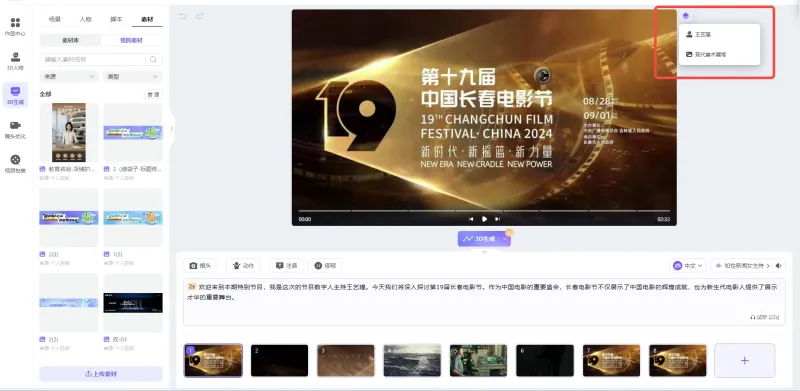Select the 镜头优化 camera sidebar icon
This screenshot has height=391, width=800.
point(15,130)
